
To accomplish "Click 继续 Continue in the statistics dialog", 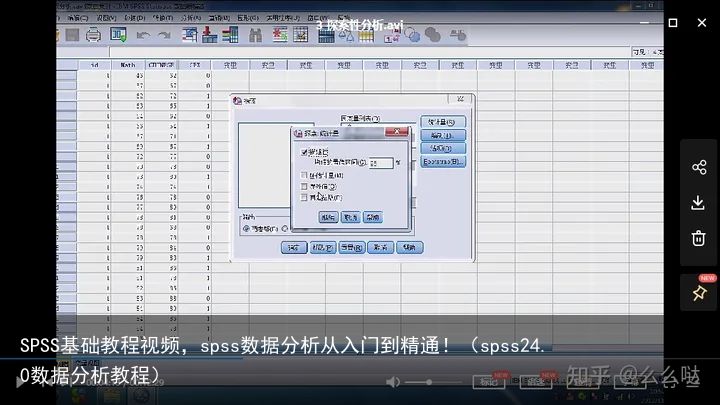I will (328, 217).
